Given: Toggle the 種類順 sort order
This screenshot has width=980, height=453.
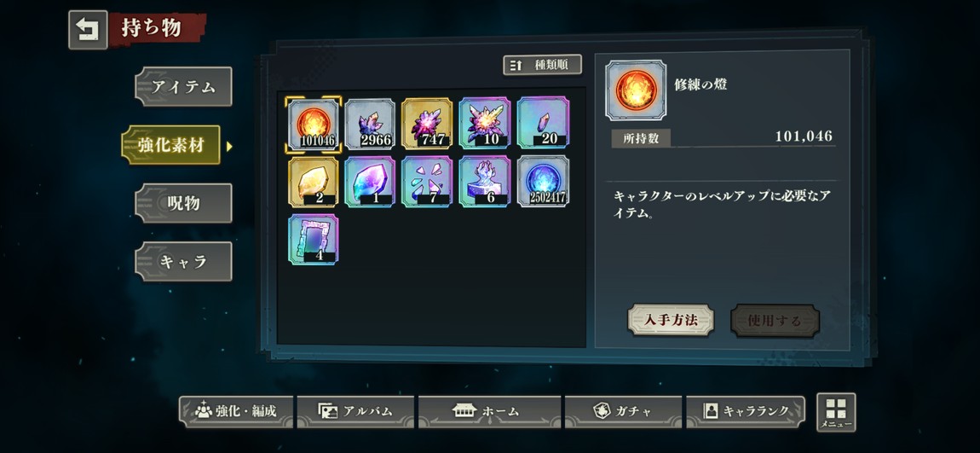Looking at the screenshot, I should [x=543, y=65].
